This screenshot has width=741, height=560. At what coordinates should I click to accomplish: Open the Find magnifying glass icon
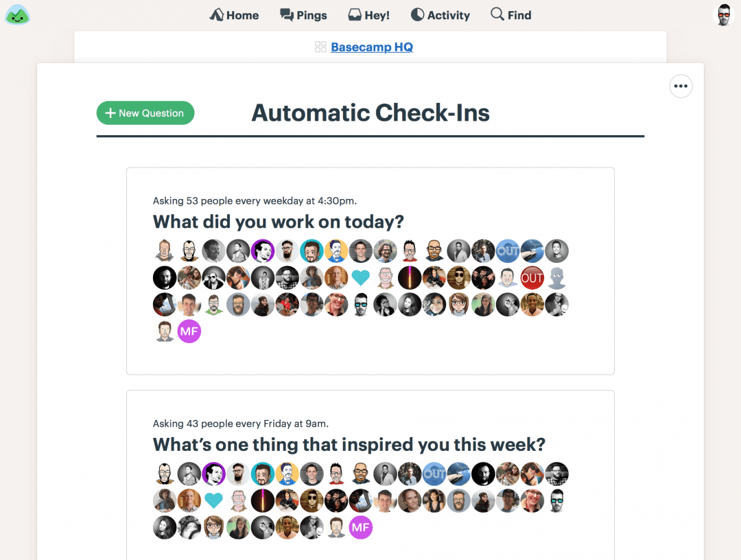(x=495, y=14)
